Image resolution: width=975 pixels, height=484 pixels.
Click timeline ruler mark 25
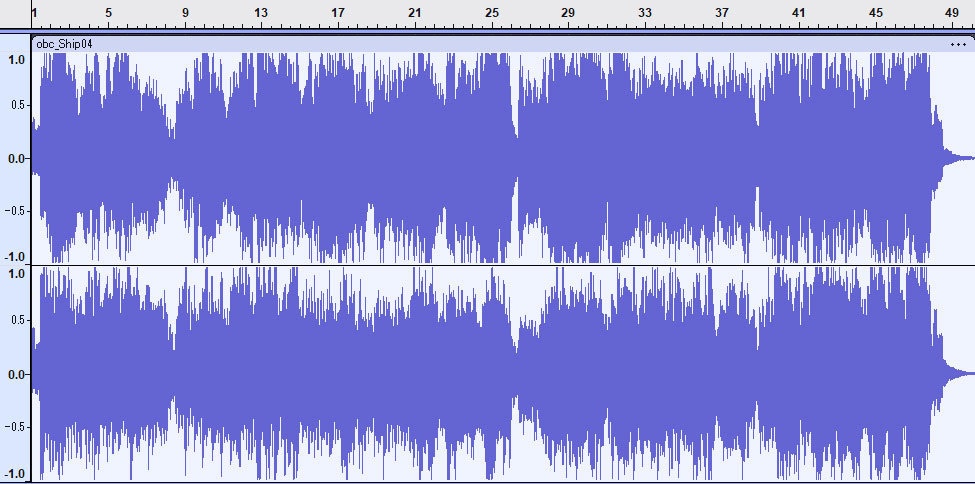492,12
